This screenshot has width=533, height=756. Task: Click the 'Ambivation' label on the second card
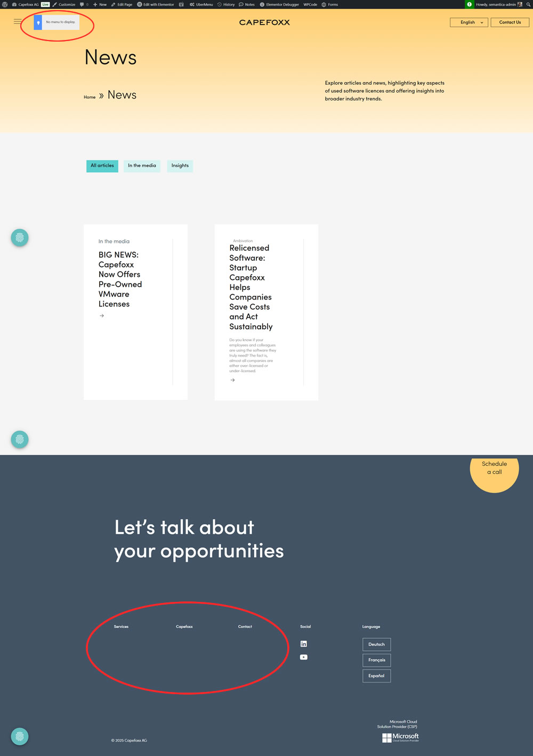pos(243,241)
